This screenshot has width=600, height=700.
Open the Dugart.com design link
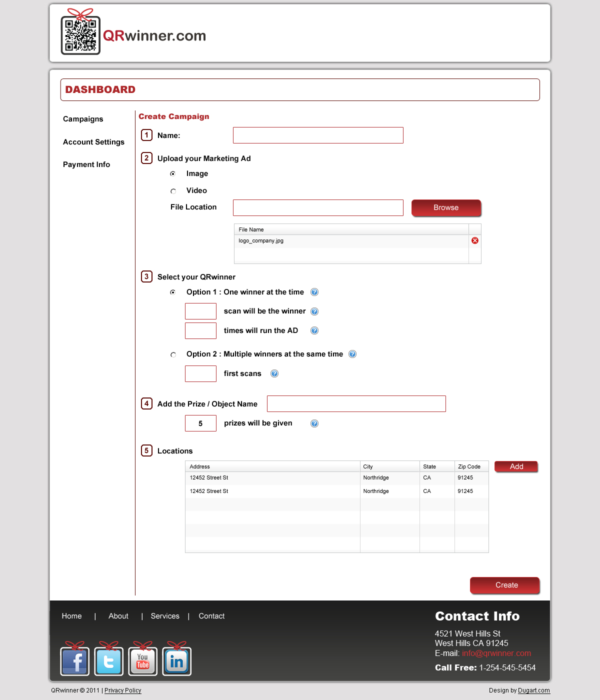534,690
